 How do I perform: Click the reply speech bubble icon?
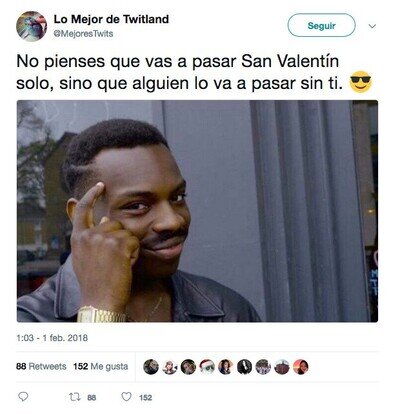tap(23, 397)
